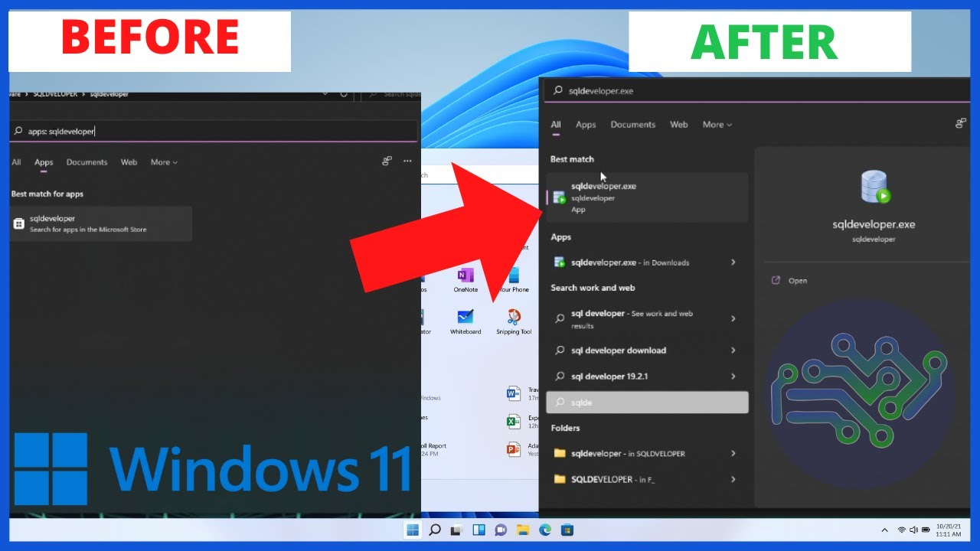Screen dimensions: 980x551
Task: Select the Apps tab in After search panel
Action: pos(586,125)
